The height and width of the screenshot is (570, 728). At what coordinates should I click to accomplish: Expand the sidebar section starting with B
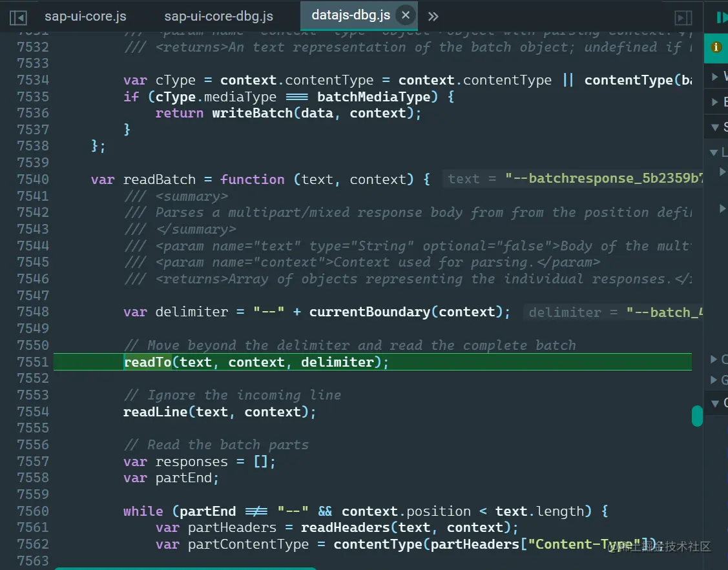[715, 101]
